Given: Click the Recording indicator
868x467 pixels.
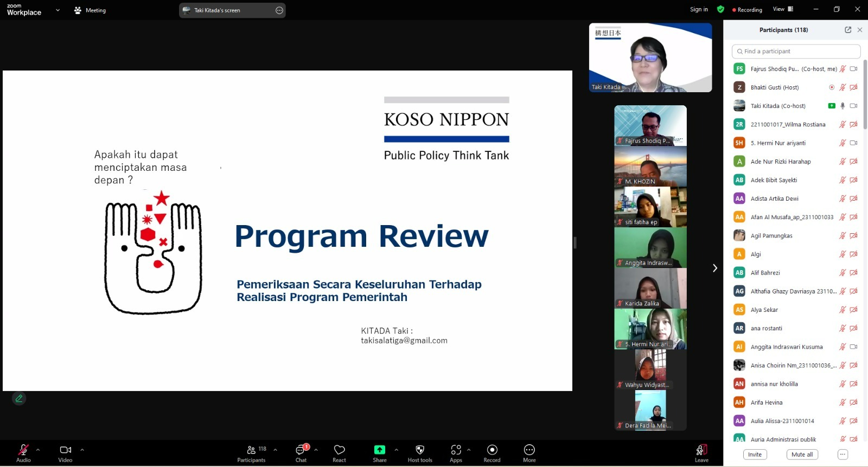Looking at the screenshot, I should (747, 10).
